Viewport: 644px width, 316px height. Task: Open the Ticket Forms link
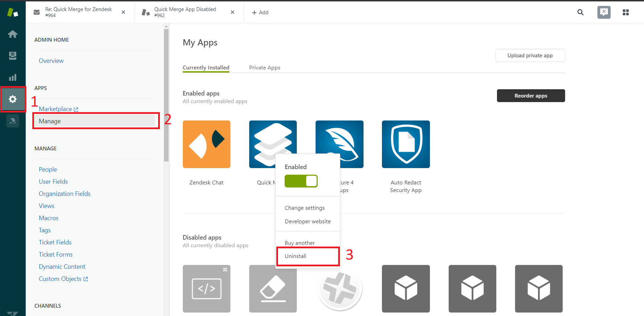coord(56,255)
